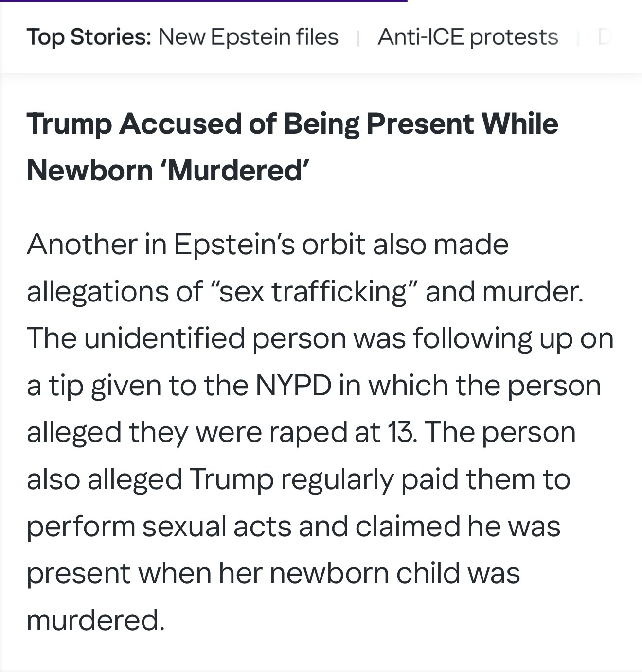Click the divider after Anti-ICE protests
This screenshot has width=642, height=672.
click(x=578, y=38)
